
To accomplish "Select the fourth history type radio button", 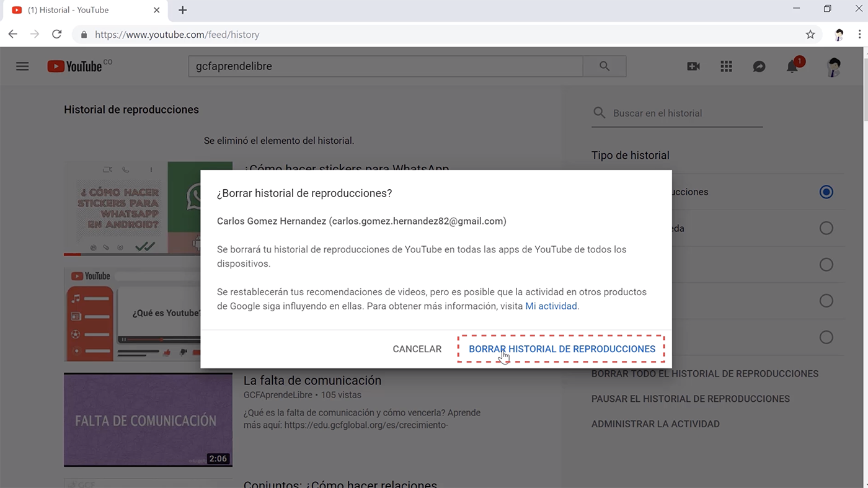I will [x=826, y=301].
